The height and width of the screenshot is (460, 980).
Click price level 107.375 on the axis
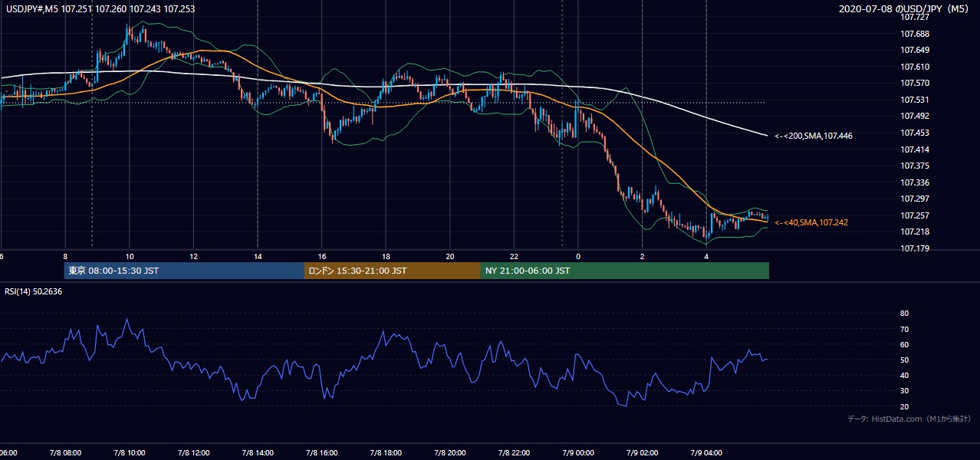point(915,166)
